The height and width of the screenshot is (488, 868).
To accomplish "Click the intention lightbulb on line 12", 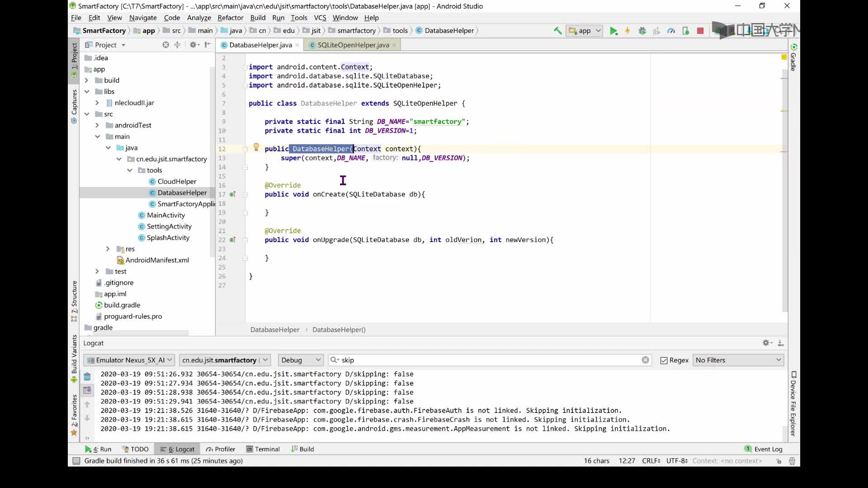I will click(256, 147).
